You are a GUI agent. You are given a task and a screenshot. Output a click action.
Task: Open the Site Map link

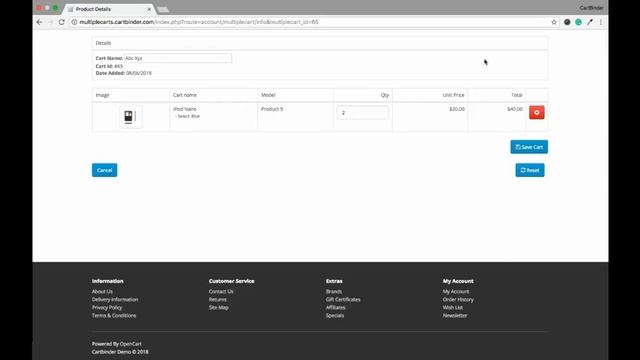(218, 307)
